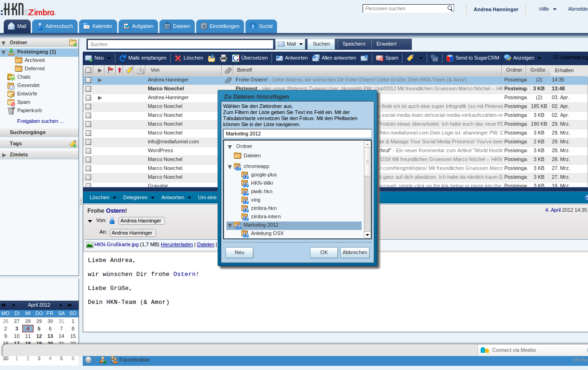Check the box for the WordPress email row
The width and height of the screenshot is (588, 370).
(88, 150)
